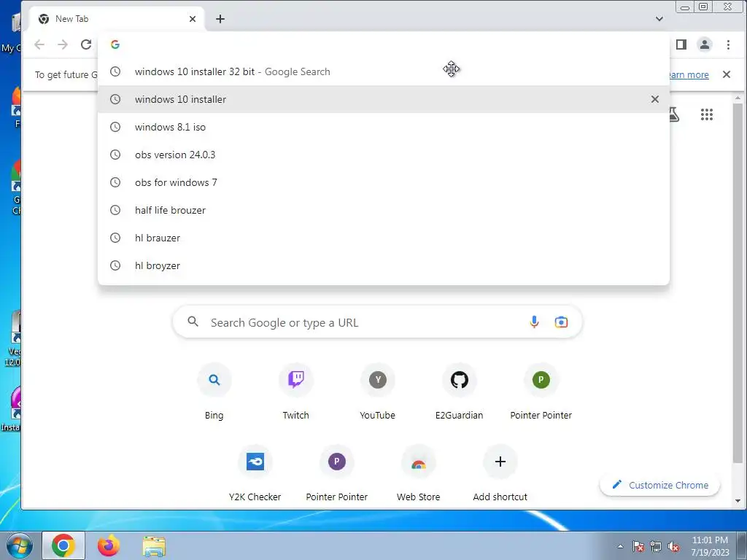Dismiss the infobar with the X
This screenshot has width=747, height=560.
pyautogui.click(x=727, y=74)
